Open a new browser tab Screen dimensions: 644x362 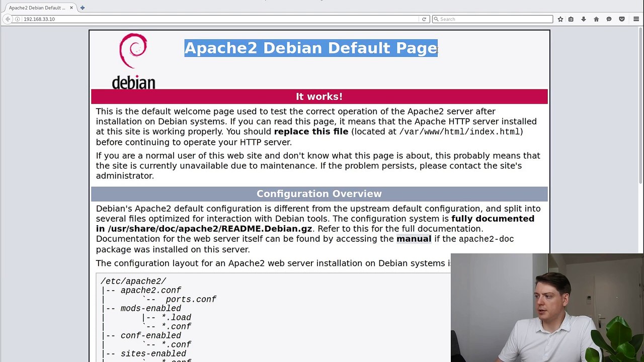83,8
